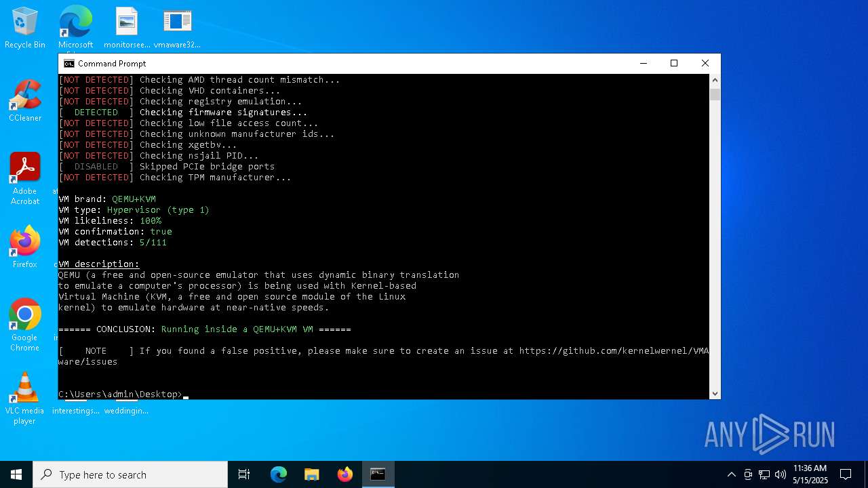Viewport: 868px width, 488px height.
Task: Click the 'Checking firmware signatures...' DETECTED line
Action: point(183,113)
